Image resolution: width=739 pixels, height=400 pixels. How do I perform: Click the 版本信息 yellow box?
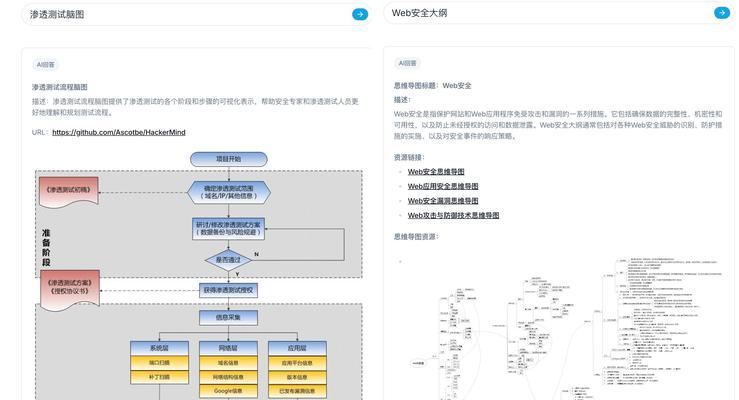pos(297,377)
